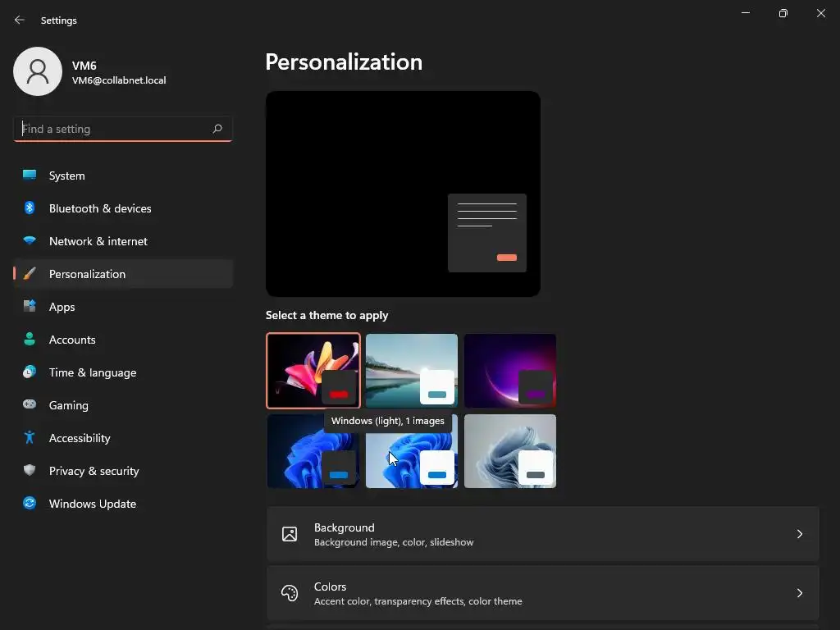This screenshot has height=630, width=840.
Task: Apply the lake landscape light theme
Action: pyautogui.click(x=412, y=371)
